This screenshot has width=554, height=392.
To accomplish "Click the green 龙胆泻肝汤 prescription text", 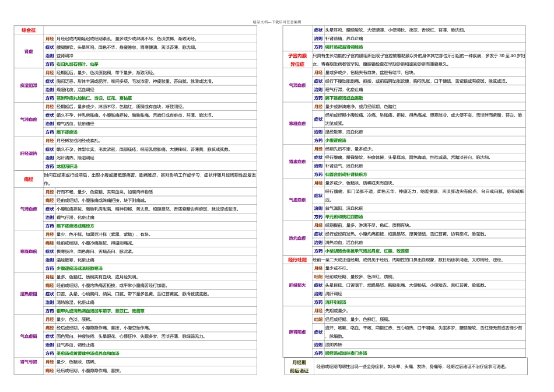I will pyautogui.click(x=68, y=166).
